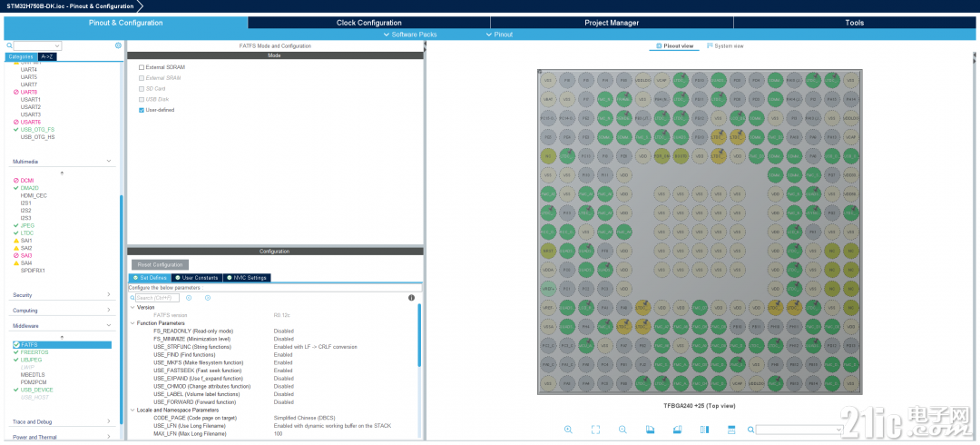
Task: Expand the Security category
Action: [109, 295]
